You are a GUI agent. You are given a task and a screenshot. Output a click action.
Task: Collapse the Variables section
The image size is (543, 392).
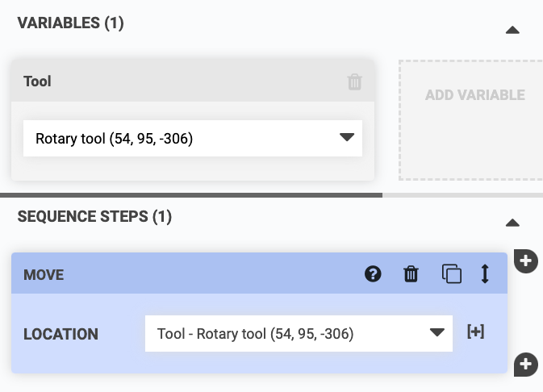coord(512,30)
